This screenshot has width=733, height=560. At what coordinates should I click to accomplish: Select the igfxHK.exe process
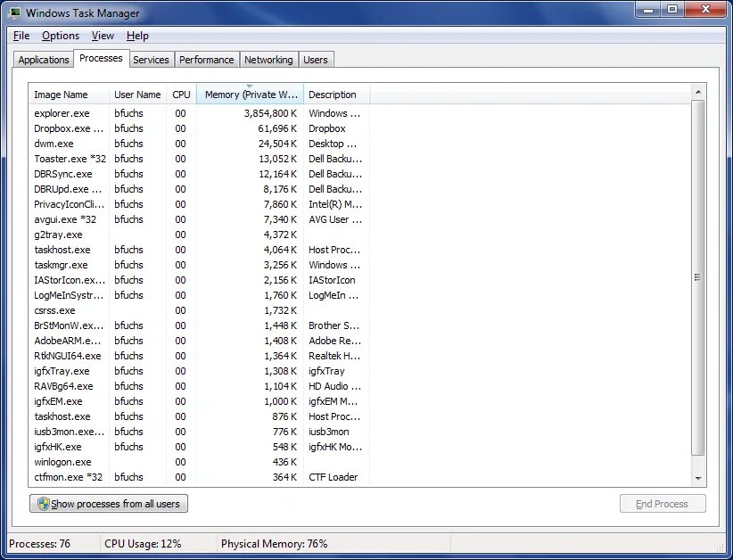[x=200, y=447]
